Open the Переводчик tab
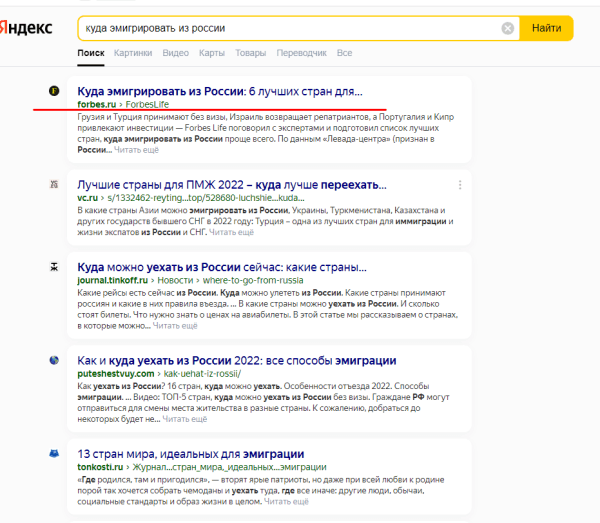This screenshot has height=523, width=600. pos(301,51)
